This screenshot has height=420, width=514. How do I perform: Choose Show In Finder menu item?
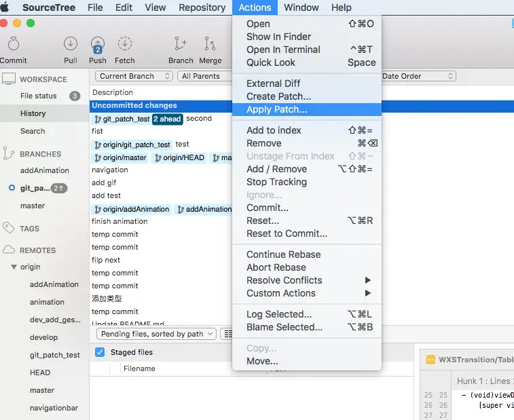tap(307, 37)
